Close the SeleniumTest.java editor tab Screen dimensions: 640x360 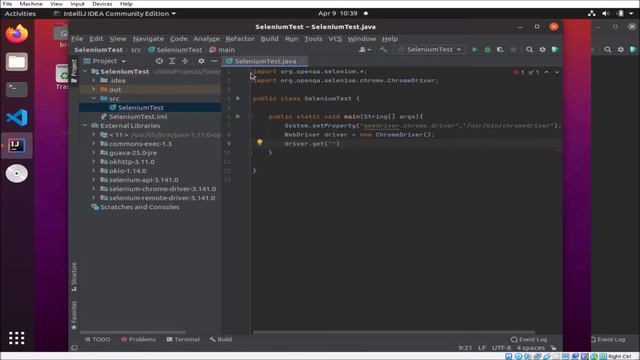(x=302, y=61)
